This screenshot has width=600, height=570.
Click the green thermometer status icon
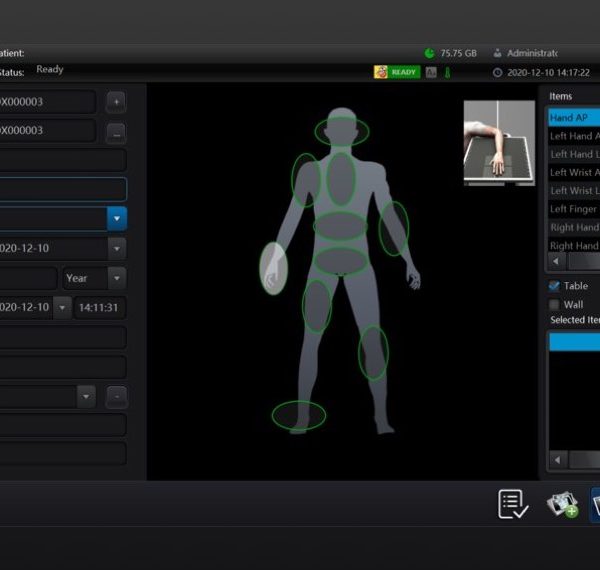click(x=448, y=72)
